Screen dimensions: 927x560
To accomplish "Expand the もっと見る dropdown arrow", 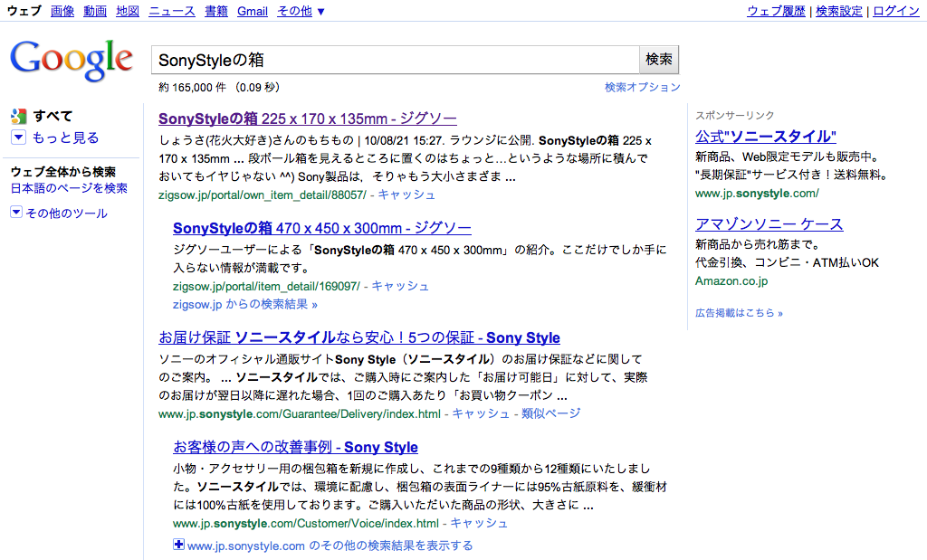I will tap(18, 138).
